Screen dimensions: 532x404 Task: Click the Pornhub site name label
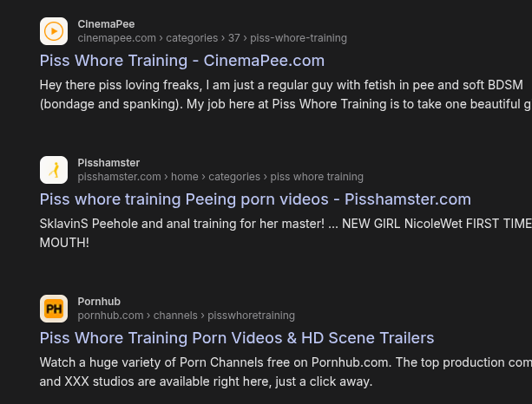coord(99,302)
